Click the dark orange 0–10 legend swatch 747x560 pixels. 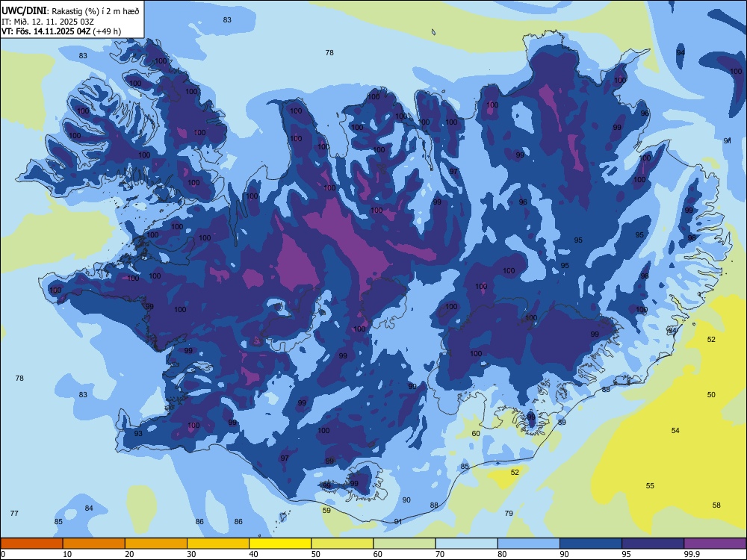click(31, 544)
